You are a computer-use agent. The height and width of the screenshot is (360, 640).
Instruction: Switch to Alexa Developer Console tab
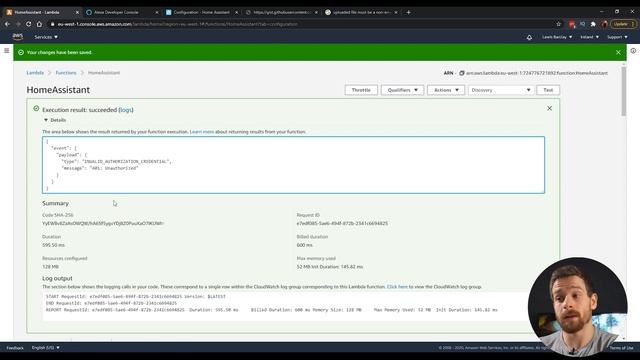(121, 12)
